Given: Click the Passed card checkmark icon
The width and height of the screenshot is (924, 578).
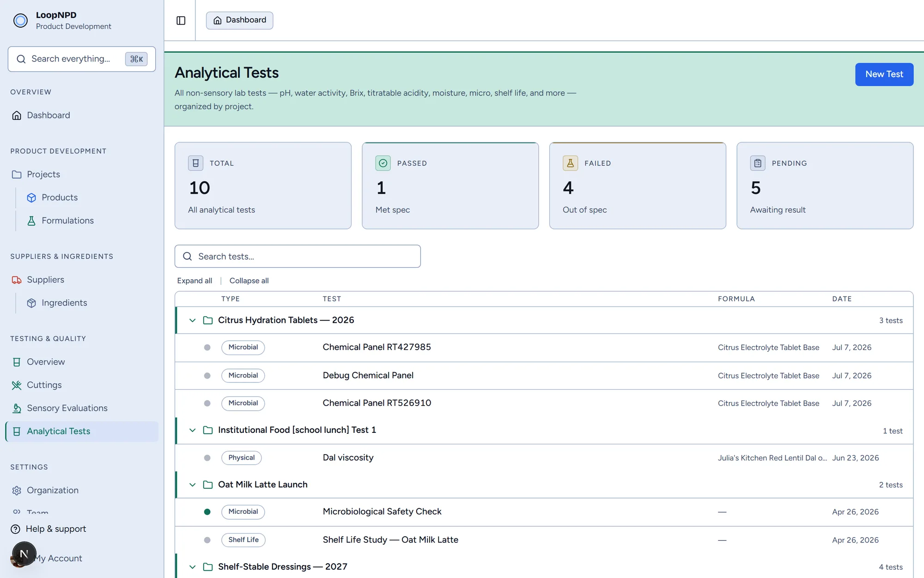Looking at the screenshot, I should click(383, 163).
